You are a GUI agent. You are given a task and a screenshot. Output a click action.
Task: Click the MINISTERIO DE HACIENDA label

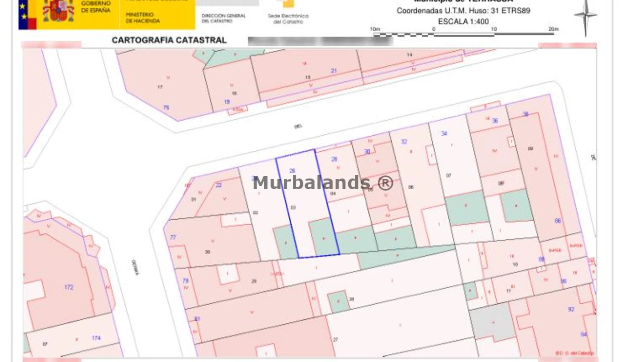[143, 18]
